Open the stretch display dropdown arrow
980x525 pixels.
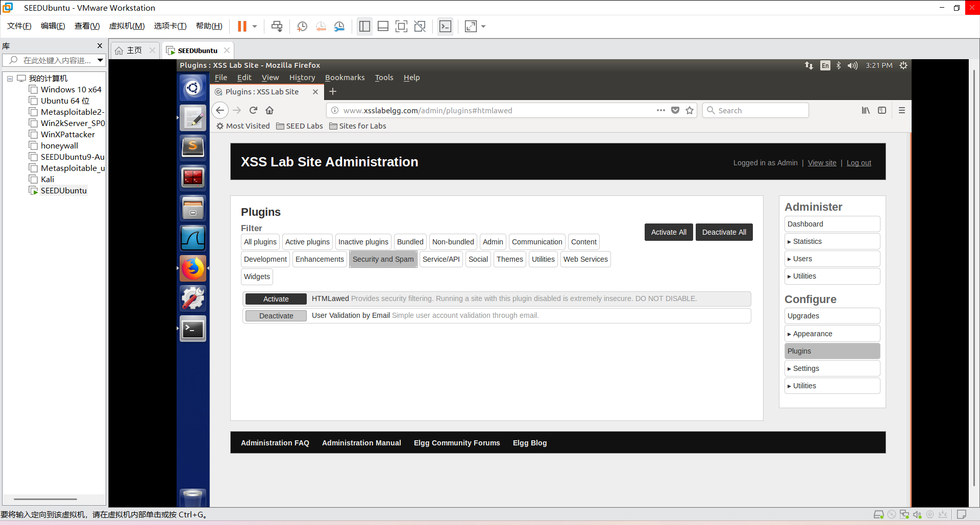(483, 26)
